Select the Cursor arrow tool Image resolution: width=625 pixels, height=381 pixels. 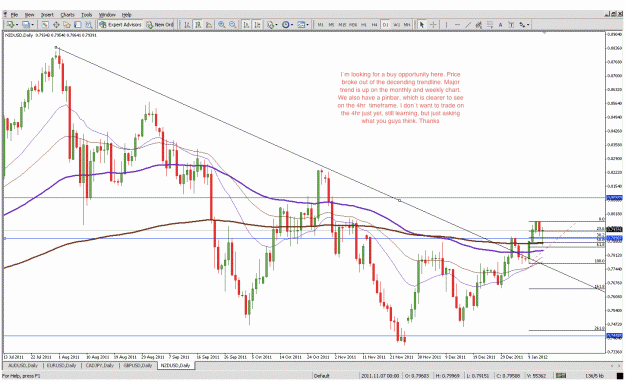tap(422, 25)
